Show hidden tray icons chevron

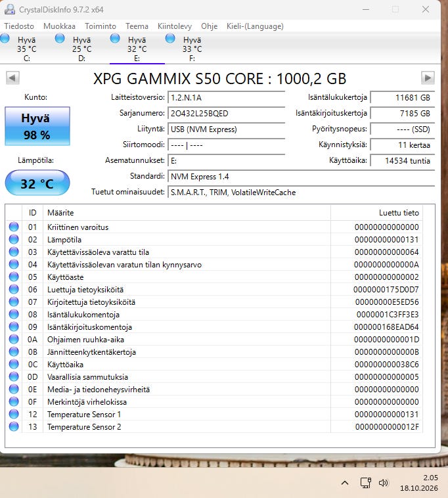(x=345, y=483)
